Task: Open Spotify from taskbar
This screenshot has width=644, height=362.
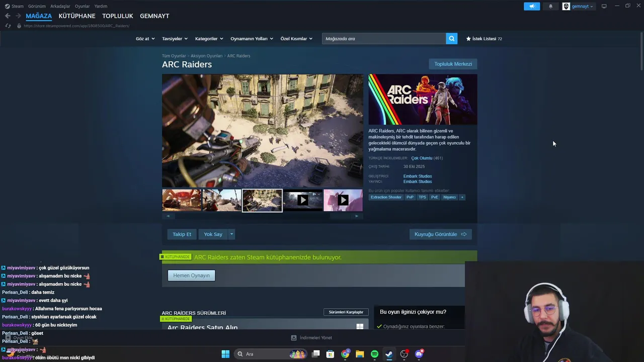Action: point(374,354)
